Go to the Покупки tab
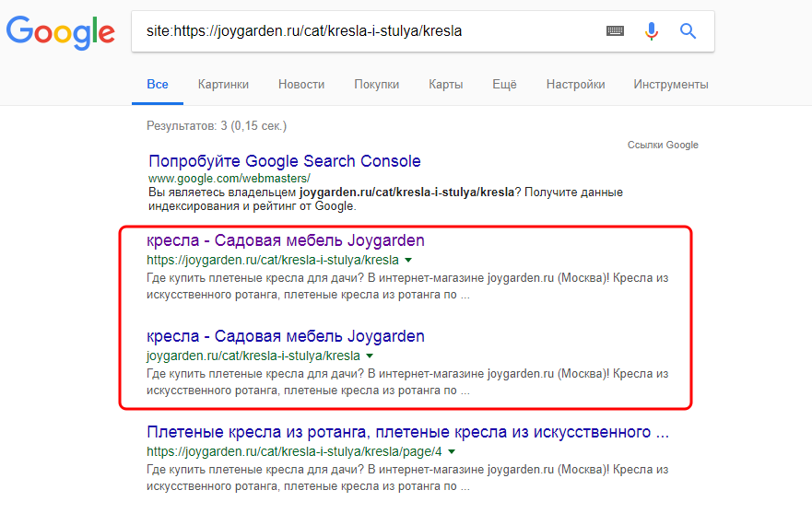 click(x=376, y=84)
